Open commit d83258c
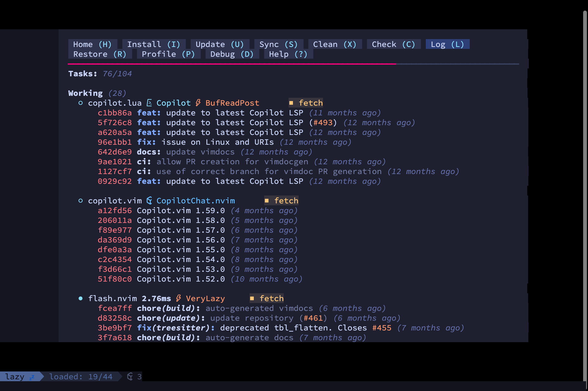The image size is (588, 391). pyautogui.click(x=115, y=318)
